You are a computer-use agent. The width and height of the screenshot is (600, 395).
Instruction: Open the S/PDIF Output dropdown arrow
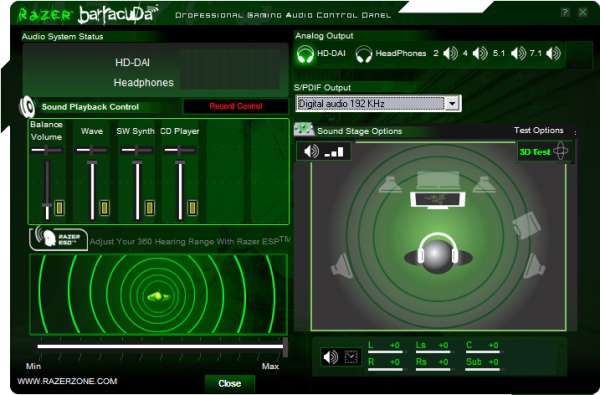click(452, 103)
